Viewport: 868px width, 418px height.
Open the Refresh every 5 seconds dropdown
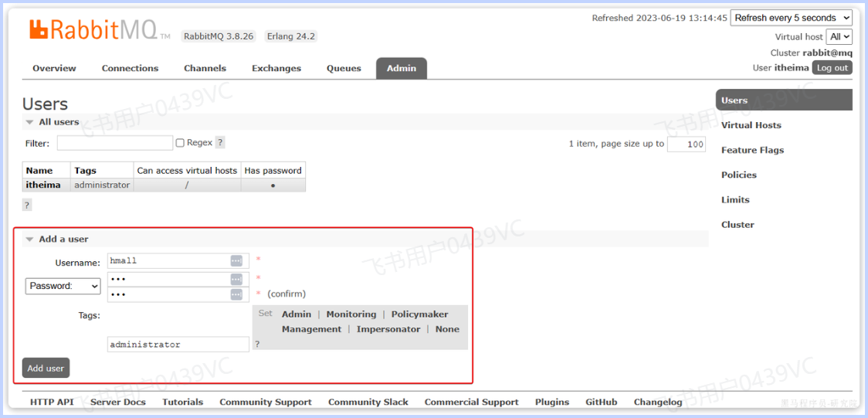tap(792, 18)
